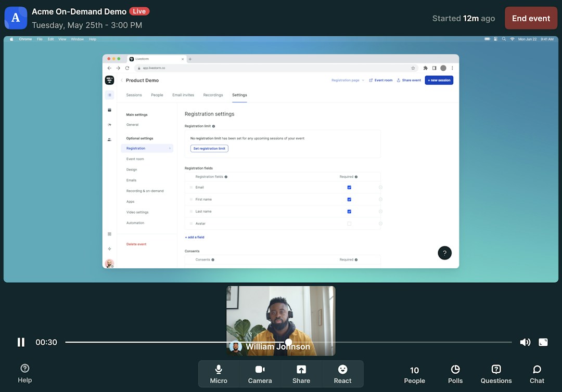Click Spotlight search icon in menu bar
The width and height of the screenshot is (562, 392).
[504, 39]
